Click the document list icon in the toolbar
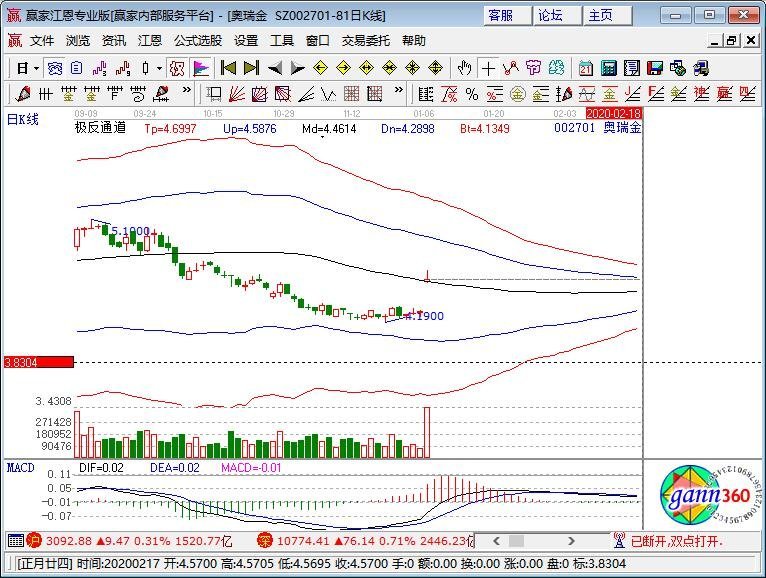Image resolution: width=766 pixels, height=578 pixels. click(76, 68)
